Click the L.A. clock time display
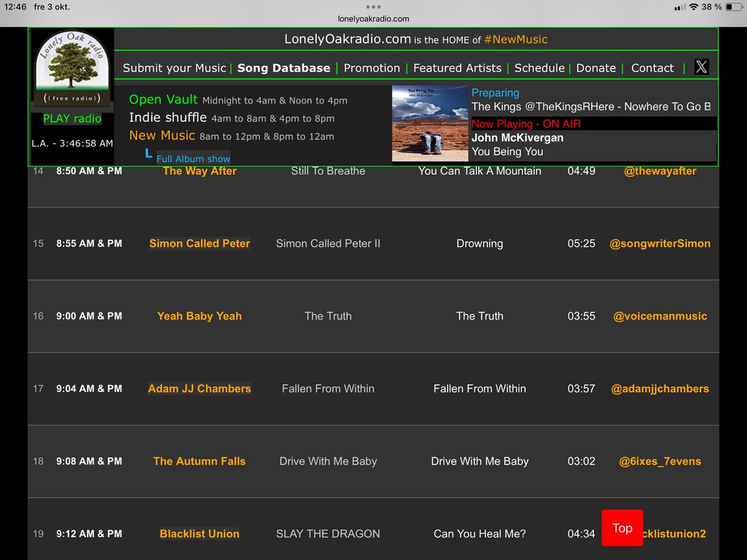This screenshot has height=560, width=747. [x=72, y=143]
